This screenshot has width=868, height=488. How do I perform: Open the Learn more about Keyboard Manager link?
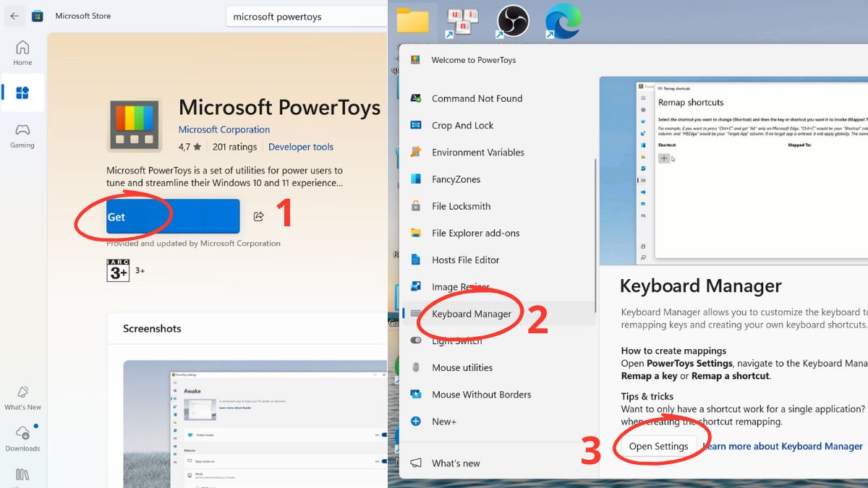[x=782, y=446]
